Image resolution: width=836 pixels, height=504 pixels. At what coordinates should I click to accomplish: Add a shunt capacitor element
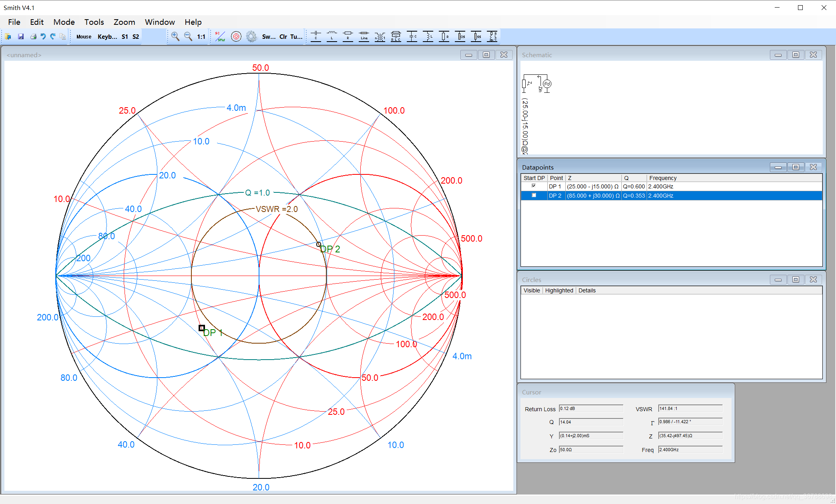point(412,36)
